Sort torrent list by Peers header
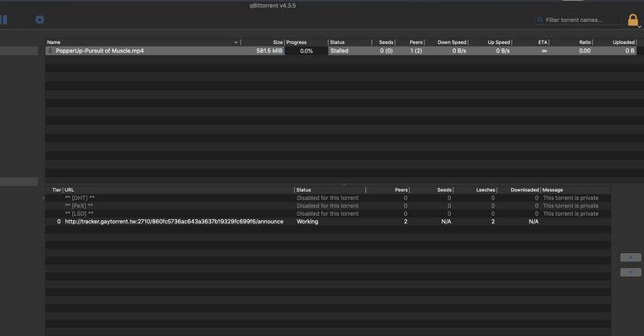 pos(416,42)
